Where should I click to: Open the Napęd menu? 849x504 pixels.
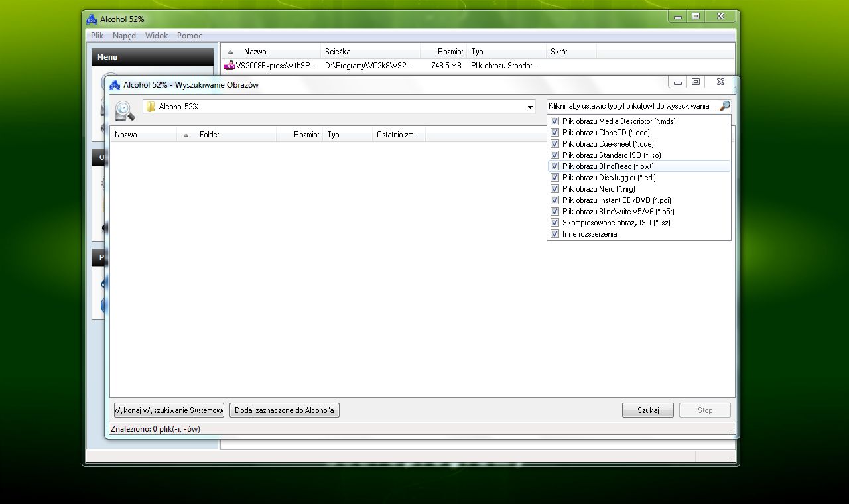pyautogui.click(x=124, y=36)
